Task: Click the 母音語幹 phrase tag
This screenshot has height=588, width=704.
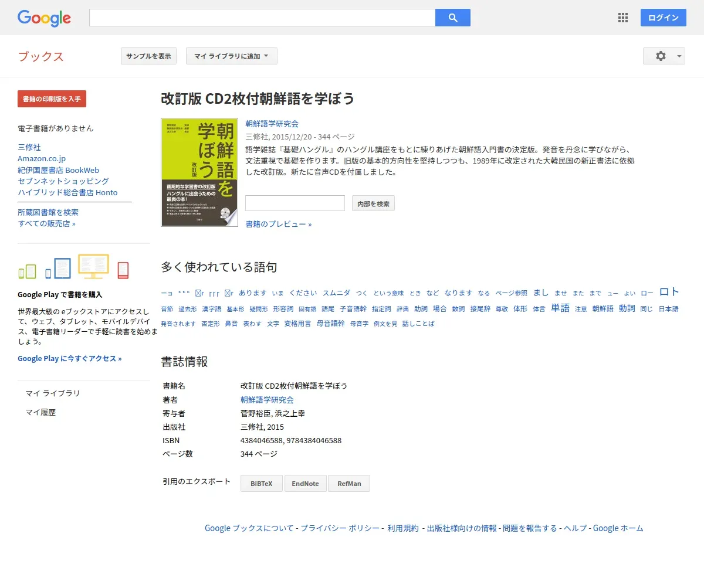Action: pyautogui.click(x=331, y=324)
